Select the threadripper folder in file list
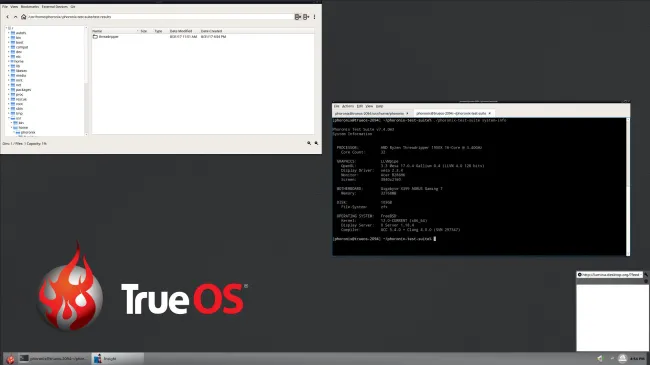The height and width of the screenshot is (365, 650). (x=106, y=36)
